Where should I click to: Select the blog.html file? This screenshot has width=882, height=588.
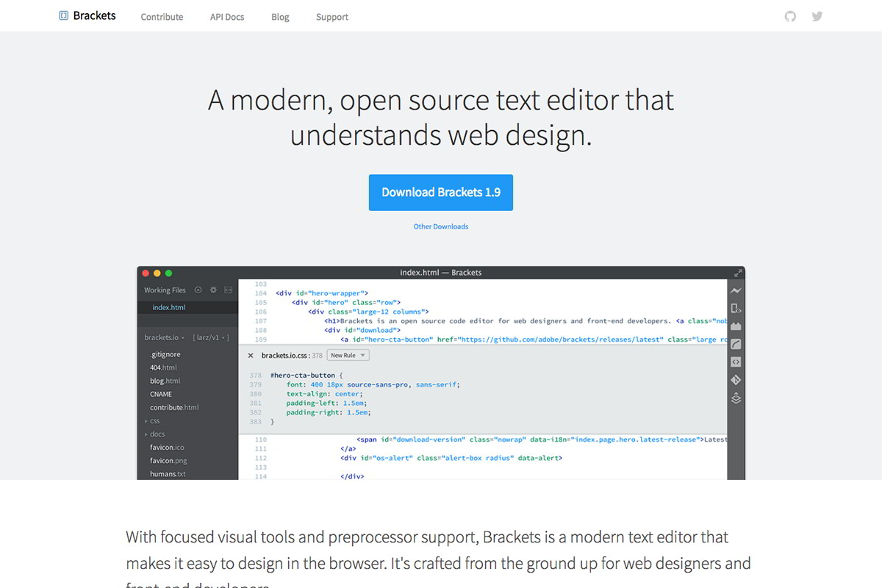[165, 381]
